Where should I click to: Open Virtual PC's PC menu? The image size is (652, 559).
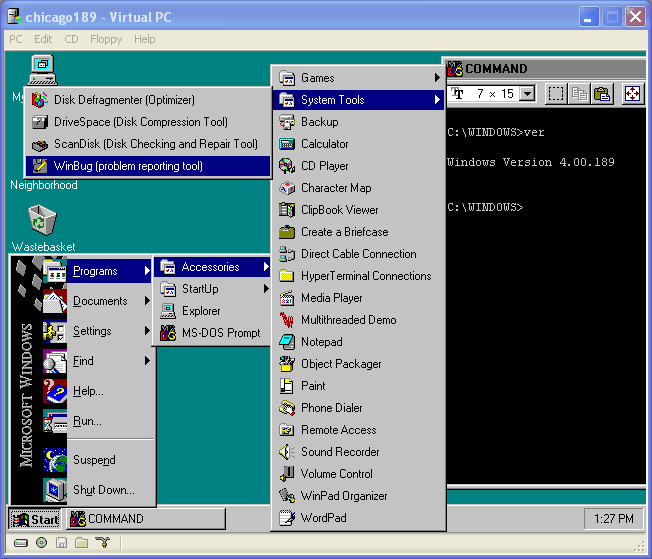coord(16,39)
